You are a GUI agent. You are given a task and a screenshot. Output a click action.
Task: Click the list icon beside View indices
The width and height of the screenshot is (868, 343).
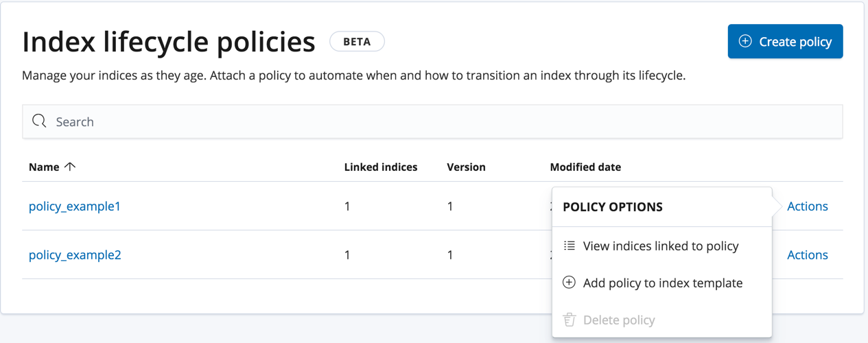pos(569,246)
